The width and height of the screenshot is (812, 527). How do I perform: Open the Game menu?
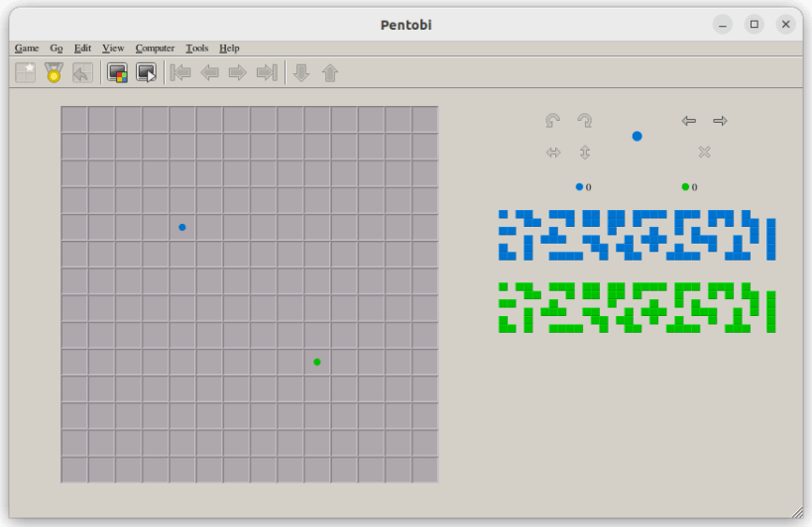click(27, 49)
